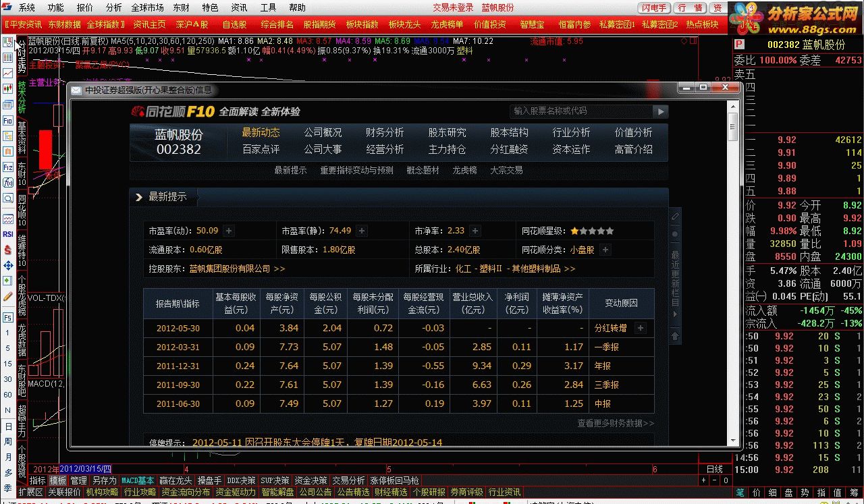The width and height of the screenshot is (864, 504).
Task: Click the blue four-arrow move icon
Action: click(x=7, y=265)
